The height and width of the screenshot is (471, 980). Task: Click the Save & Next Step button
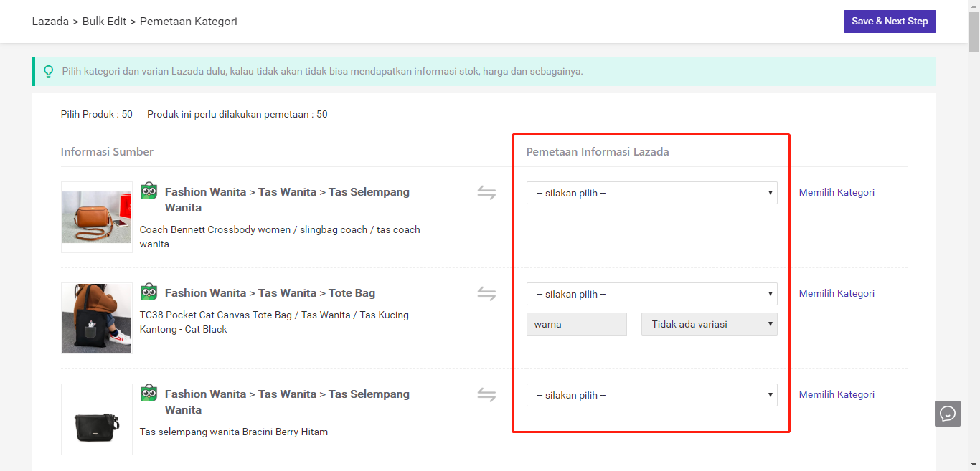[x=890, y=21]
